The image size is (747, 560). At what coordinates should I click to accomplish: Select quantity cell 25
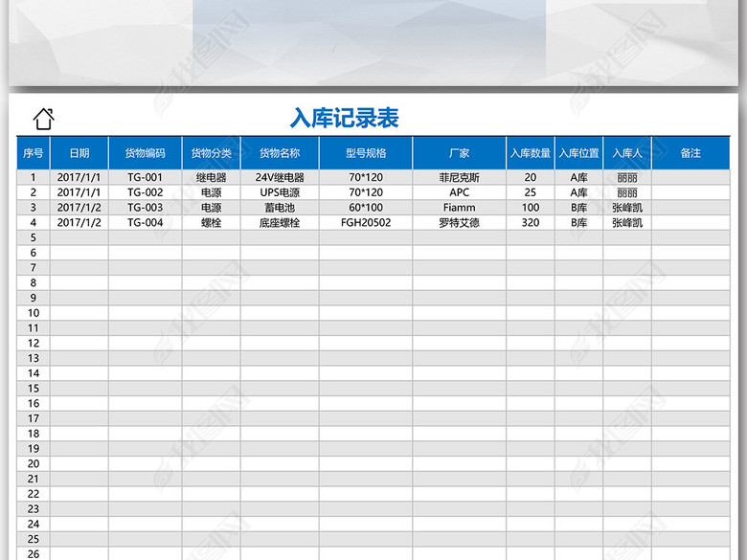531,192
